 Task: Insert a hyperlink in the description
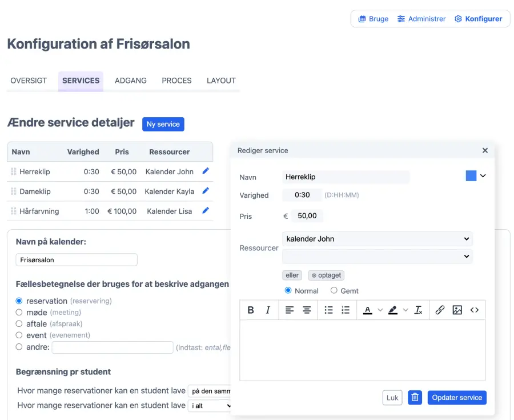tap(440, 310)
